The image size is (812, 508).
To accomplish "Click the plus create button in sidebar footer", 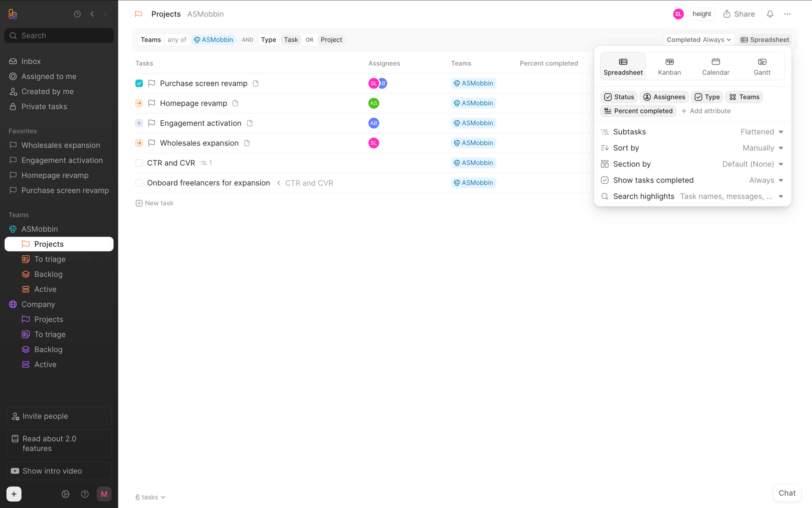I will 14,494.
